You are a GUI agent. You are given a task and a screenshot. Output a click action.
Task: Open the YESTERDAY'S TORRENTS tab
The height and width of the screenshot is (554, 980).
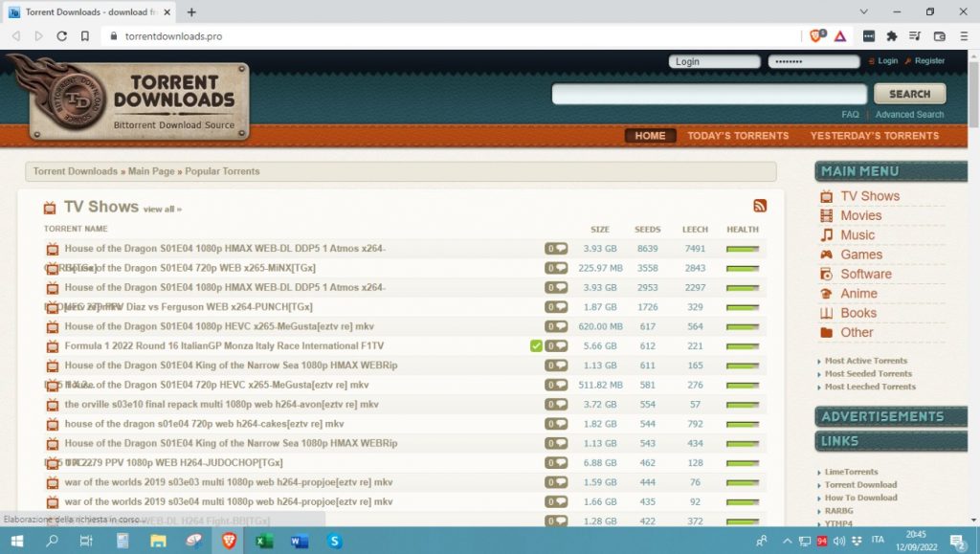875,136
